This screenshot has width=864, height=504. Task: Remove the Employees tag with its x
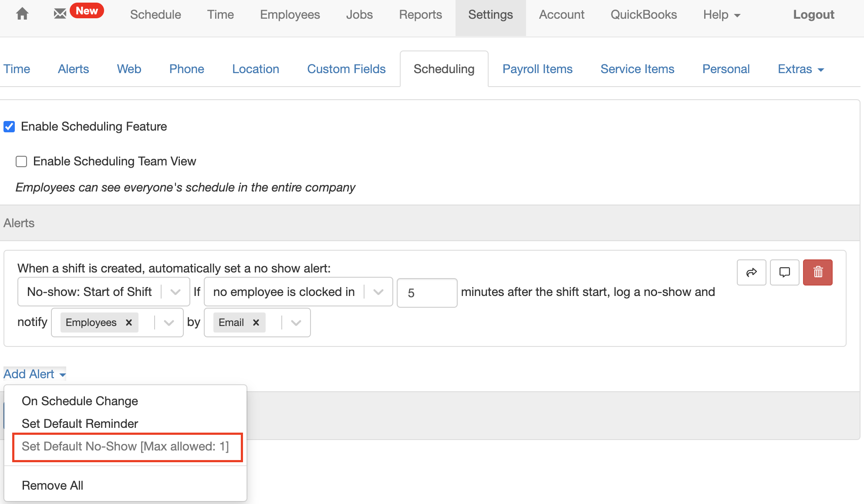pyautogui.click(x=129, y=323)
